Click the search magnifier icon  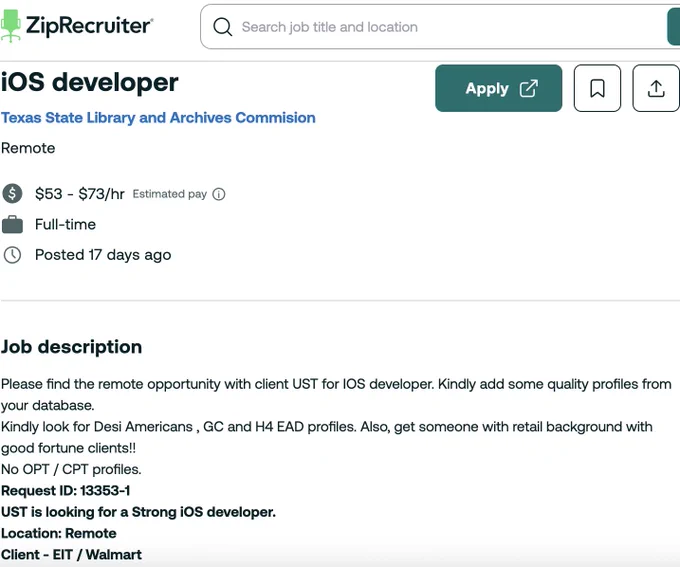(x=223, y=27)
